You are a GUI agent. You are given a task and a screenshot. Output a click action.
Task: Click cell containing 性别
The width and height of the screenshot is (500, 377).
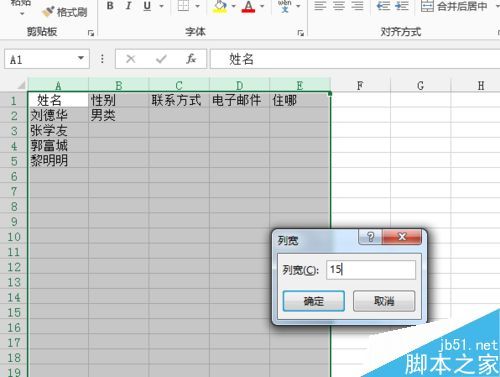click(x=119, y=100)
